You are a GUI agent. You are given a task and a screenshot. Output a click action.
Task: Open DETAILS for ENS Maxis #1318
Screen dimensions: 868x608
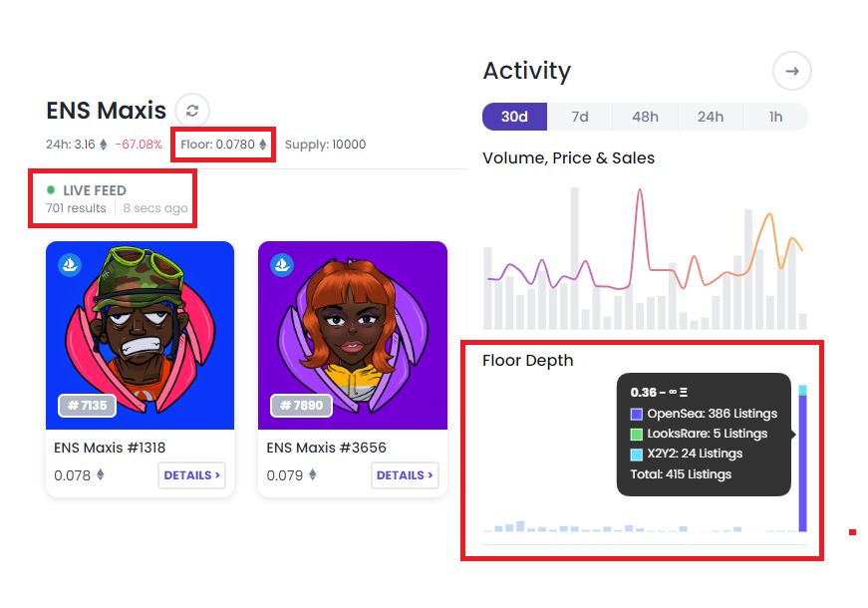point(191,475)
